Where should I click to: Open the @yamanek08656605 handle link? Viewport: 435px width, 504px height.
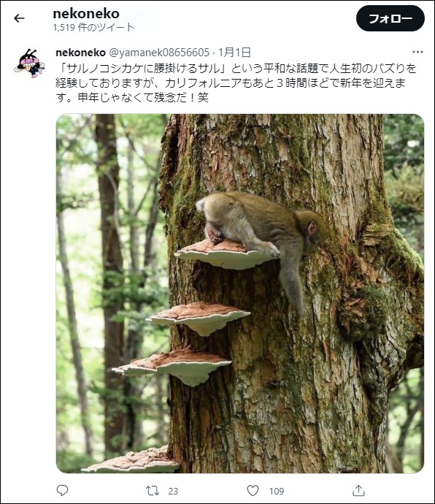(159, 52)
